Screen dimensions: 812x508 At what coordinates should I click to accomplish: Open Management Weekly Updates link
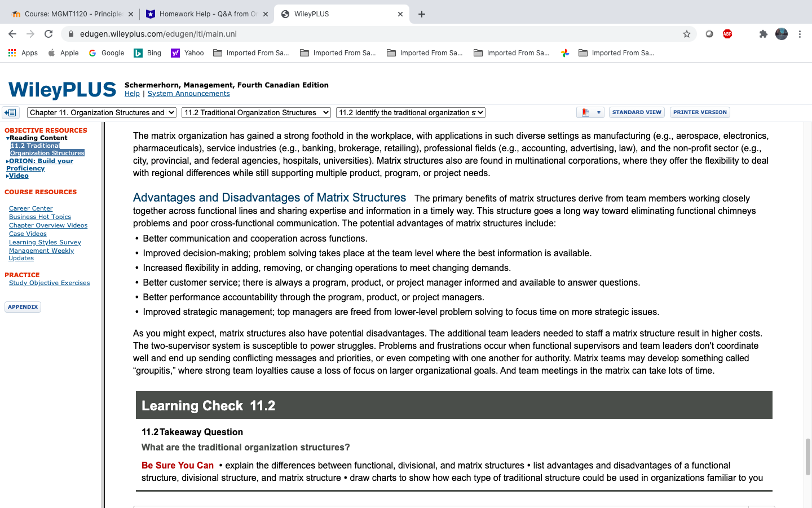point(41,254)
